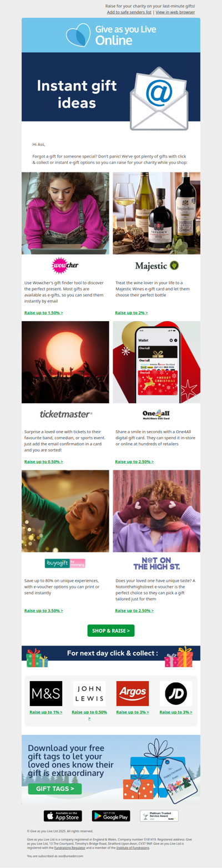Open the Wowcher brand logo
Image resolution: width=222 pixels, height=868 pixels.
[x=65, y=266]
